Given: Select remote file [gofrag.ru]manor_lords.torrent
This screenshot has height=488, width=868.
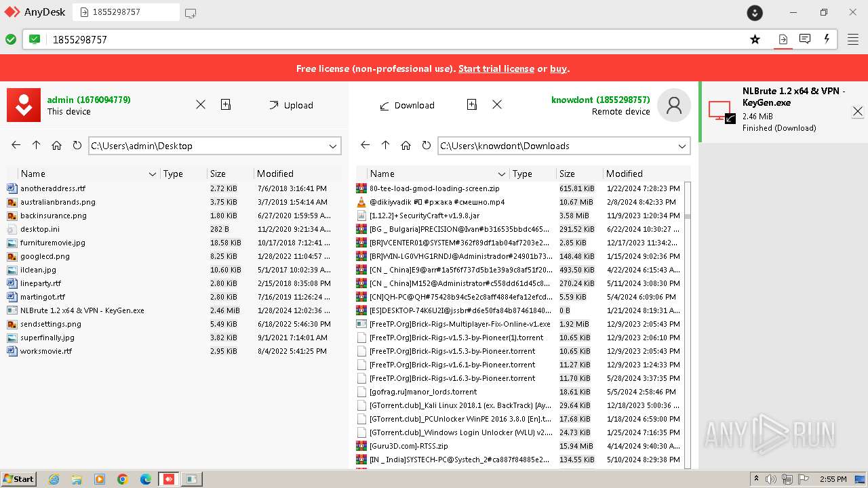Looking at the screenshot, I should 520,392.
